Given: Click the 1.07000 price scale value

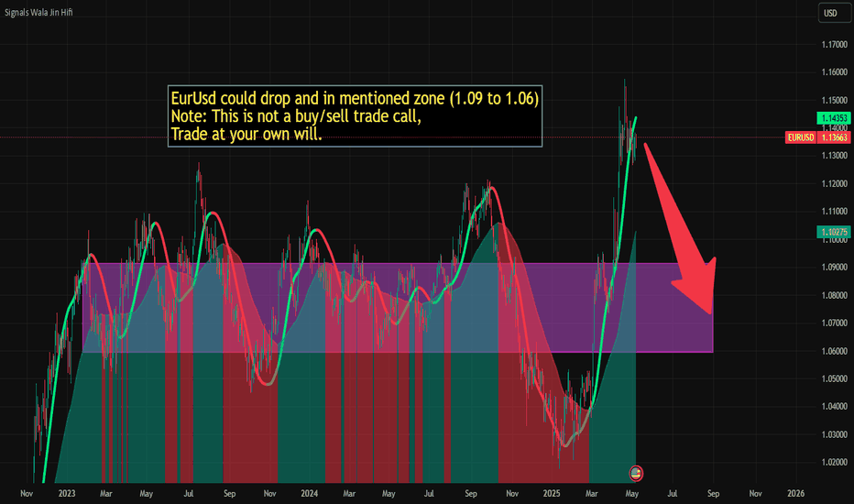Looking at the screenshot, I should pos(835,323).
